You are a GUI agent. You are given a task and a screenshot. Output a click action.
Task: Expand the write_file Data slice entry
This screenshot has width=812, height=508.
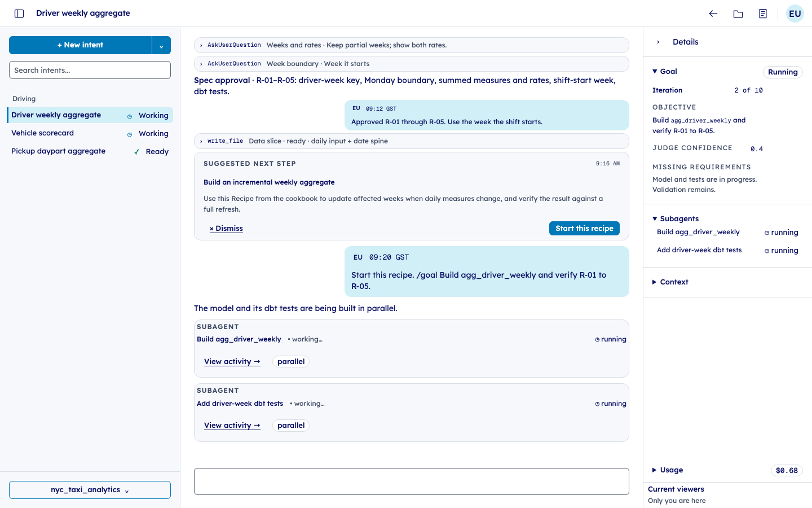point(411,141)
